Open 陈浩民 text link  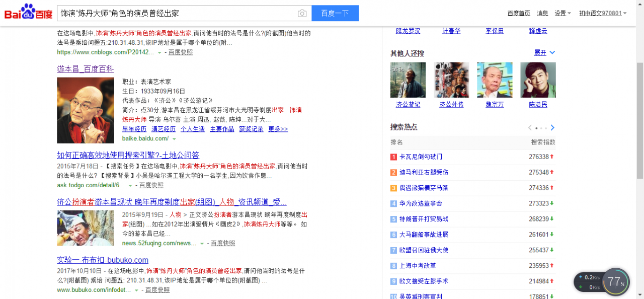(x=538, y=105)
